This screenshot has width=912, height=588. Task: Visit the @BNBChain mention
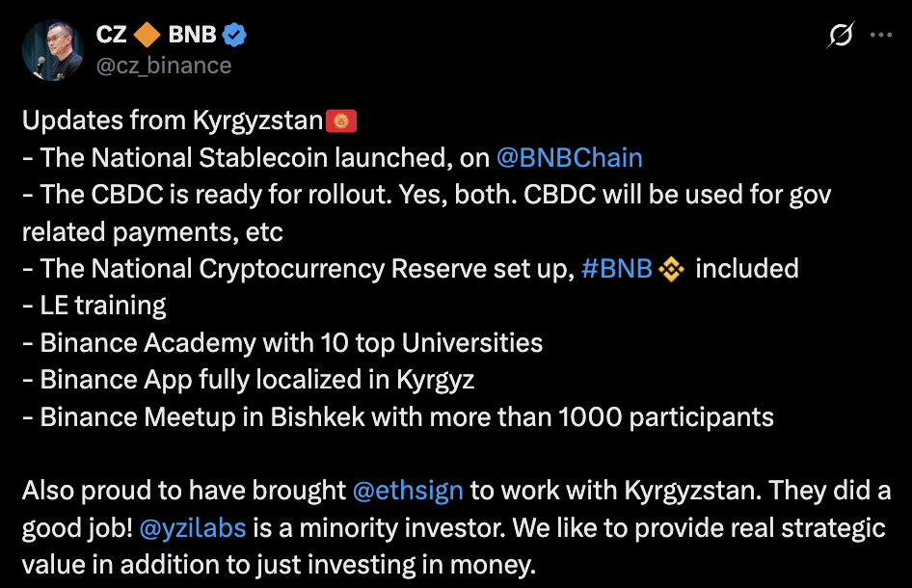(569, 158)
